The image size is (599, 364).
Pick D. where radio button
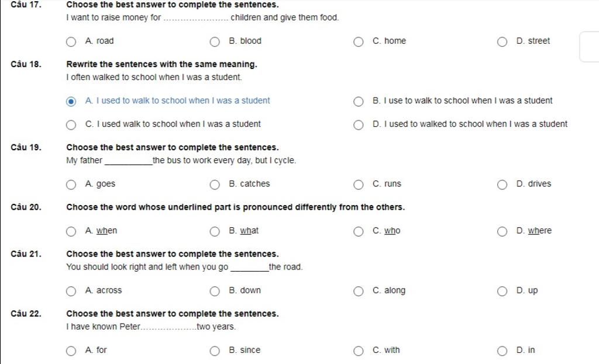(x=502, y=231)
